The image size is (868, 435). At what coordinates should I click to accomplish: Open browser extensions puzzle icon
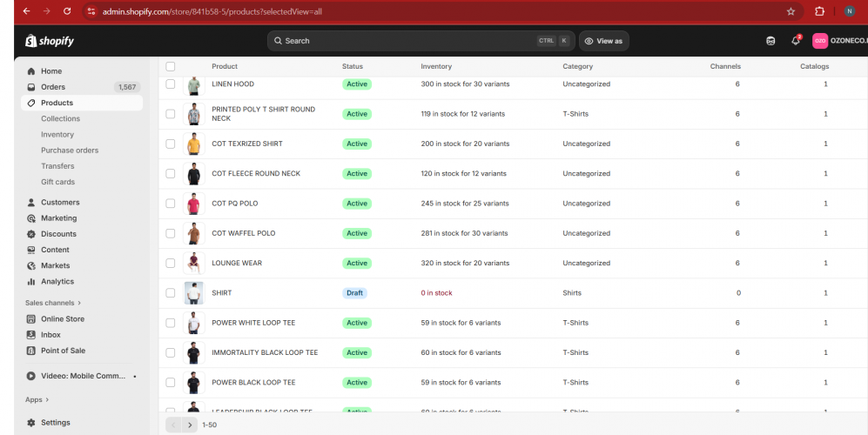tap(819, 11)
